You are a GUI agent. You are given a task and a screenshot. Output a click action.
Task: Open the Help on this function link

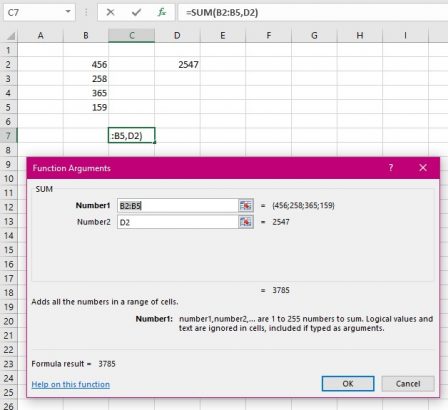coord(71,384)
